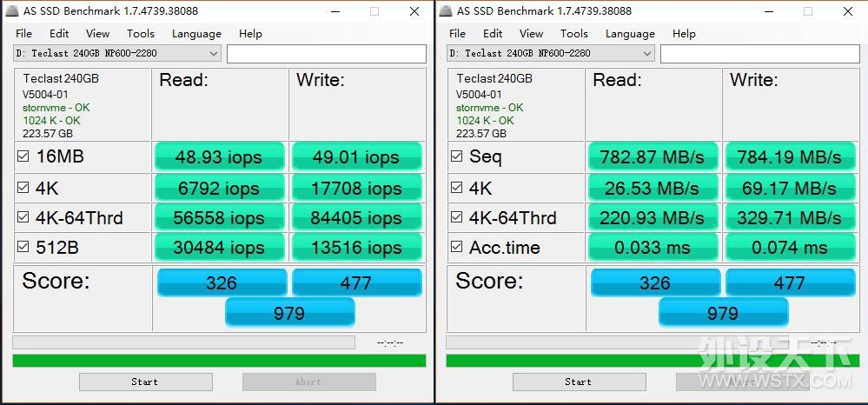Uncheck the 16MB test checkbox
868x405 pixels.
coord(23,157)
